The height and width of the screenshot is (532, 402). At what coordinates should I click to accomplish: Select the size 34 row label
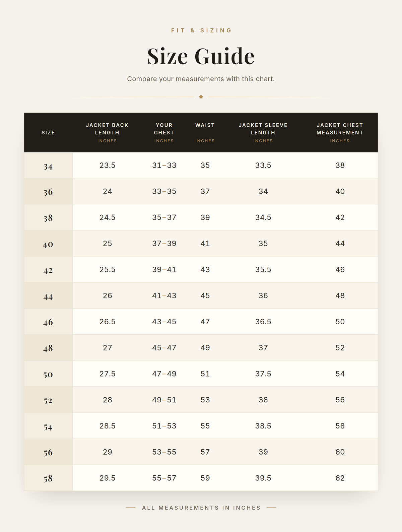[x=48, y=165]
